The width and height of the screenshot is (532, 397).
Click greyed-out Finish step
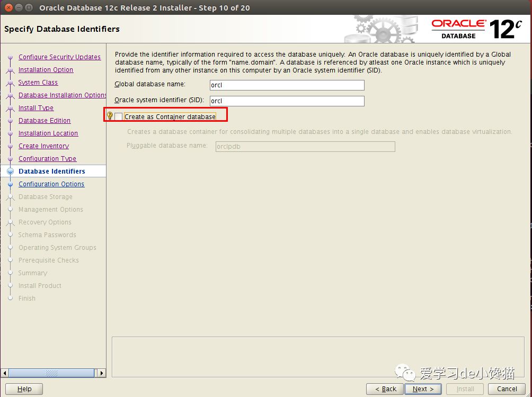pos(27,299)
